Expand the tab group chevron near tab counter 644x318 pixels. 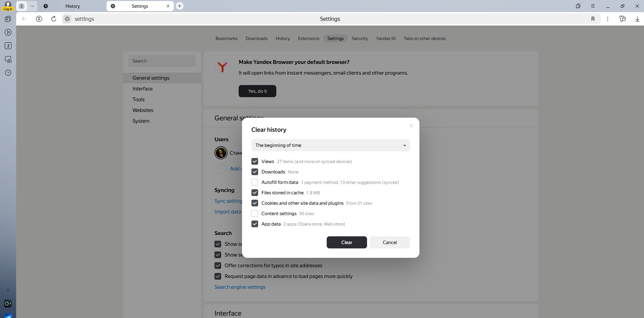tap(32, 6)
